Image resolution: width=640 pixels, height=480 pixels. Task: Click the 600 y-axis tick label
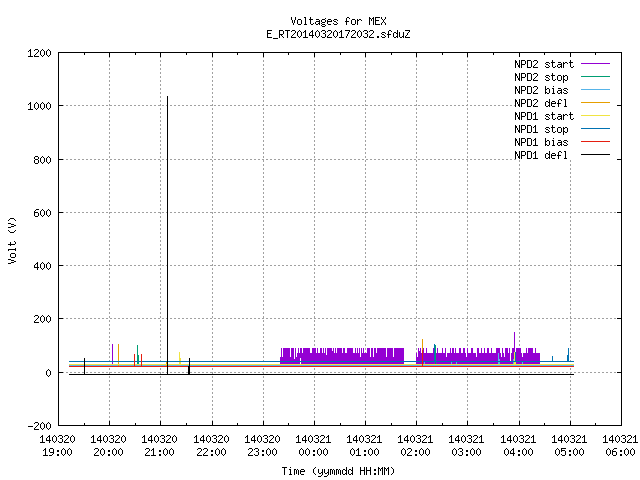pos(42,213)
